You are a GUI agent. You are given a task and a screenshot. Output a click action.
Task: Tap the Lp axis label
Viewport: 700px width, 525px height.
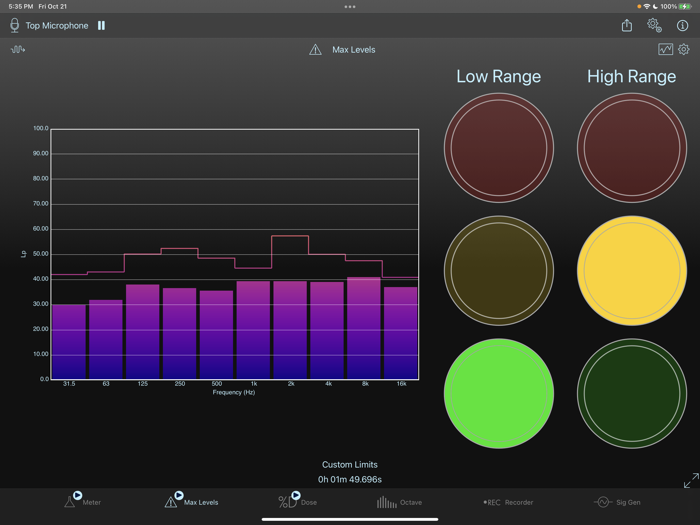tap(24, 254)
